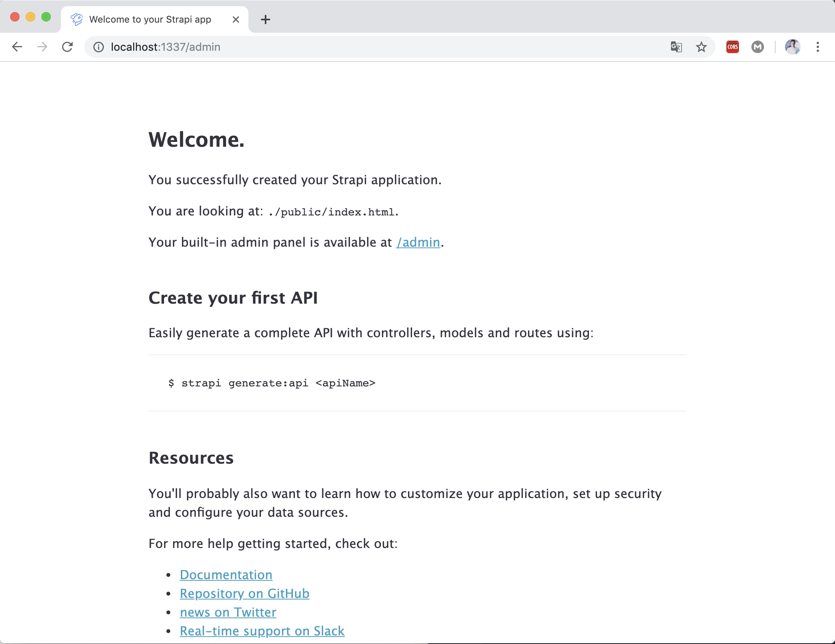Click the green fullscreen window button
The width and height of the screenshot is (835, 644).
click(x=46, y=17)
